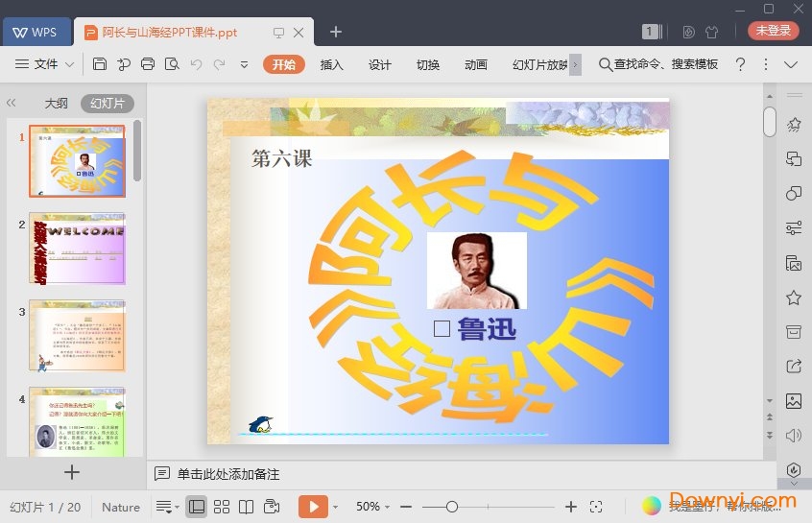
Task: Click the 第六课 title text on slide
Action: tap(282, 158)
